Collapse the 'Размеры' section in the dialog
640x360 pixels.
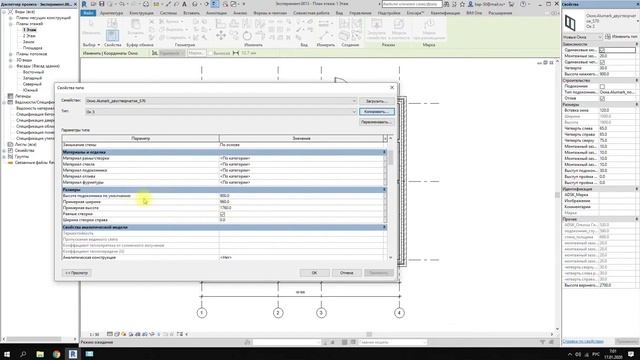384,189
